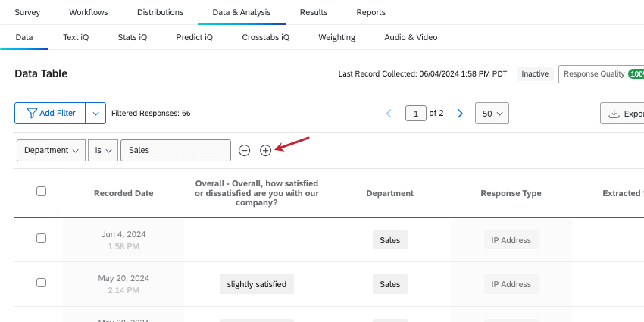Go to next page of responses
The width and height of the screenshot is (644, 322).
coord(460,114)
